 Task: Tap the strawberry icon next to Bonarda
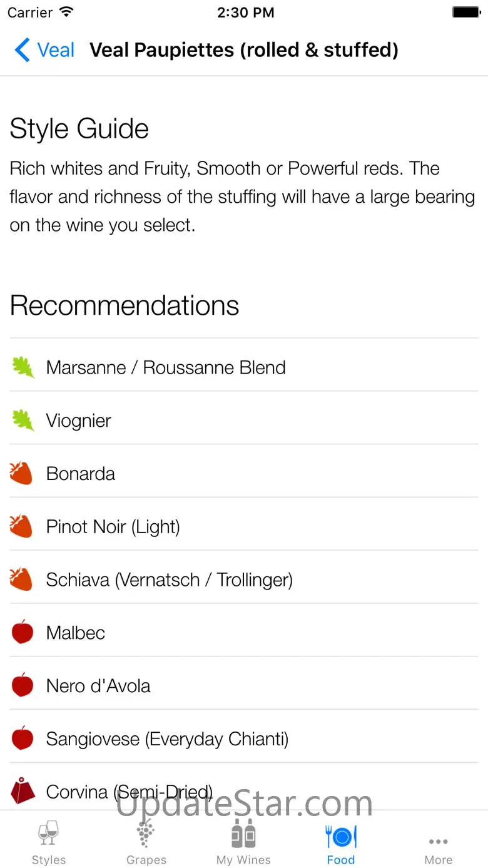[22, 474]
